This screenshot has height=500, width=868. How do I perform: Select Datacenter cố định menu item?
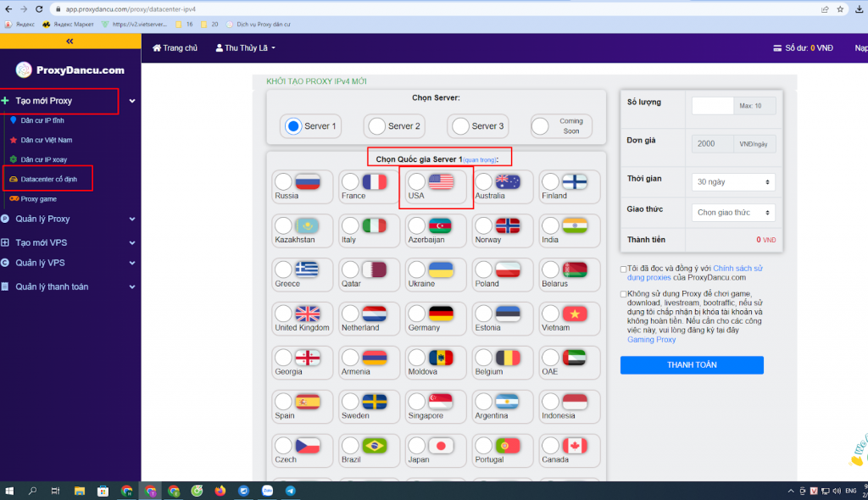48,180
